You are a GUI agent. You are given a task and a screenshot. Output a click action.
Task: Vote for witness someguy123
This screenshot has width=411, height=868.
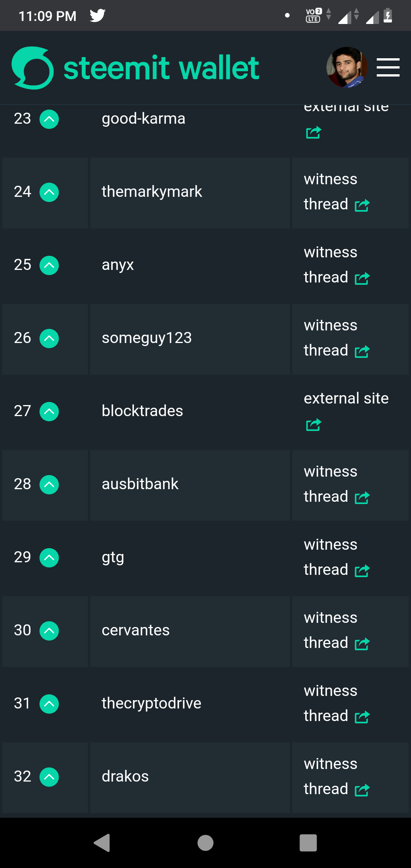(49, 338)
